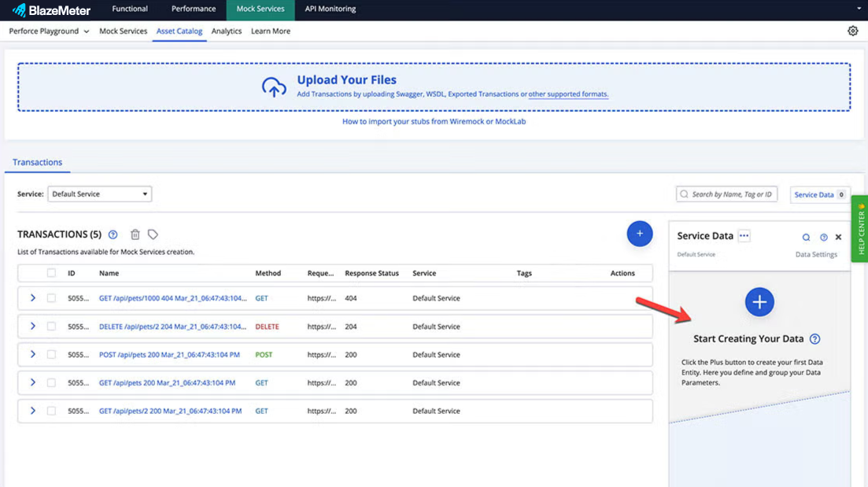The height and width of the screenshot is (487, 868).
Task: Open the TRANSACTIONS help tooltip icon
Action: tap(112, 234)
